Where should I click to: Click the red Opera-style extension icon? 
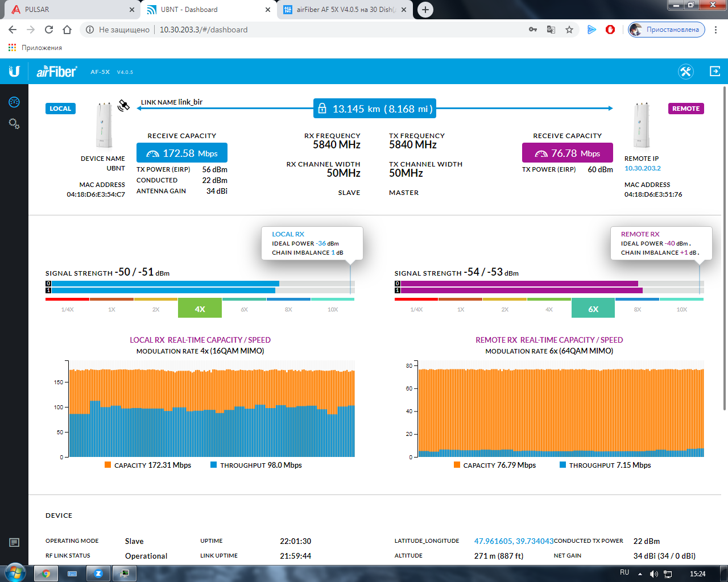(x=610, y=30)
